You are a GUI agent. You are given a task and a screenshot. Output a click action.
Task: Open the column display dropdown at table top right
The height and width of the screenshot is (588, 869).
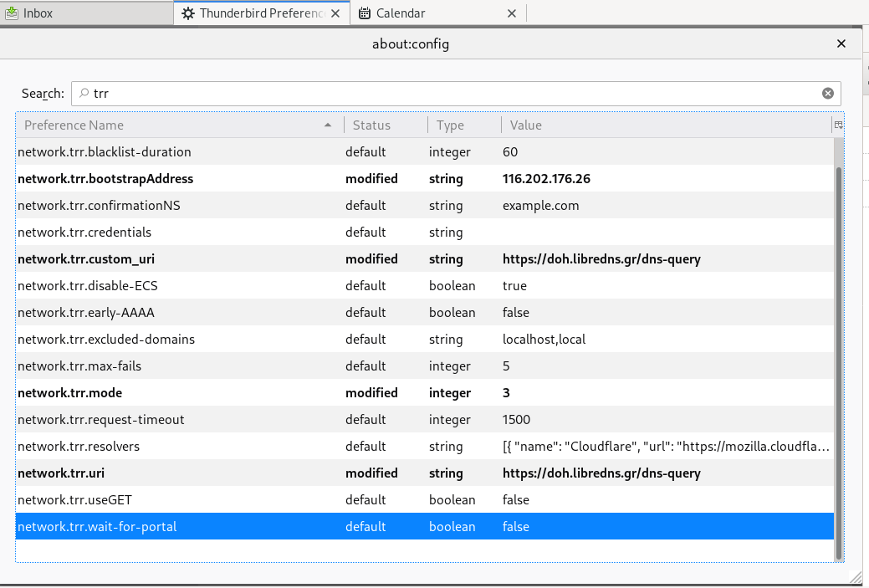[x=837, y=124]
